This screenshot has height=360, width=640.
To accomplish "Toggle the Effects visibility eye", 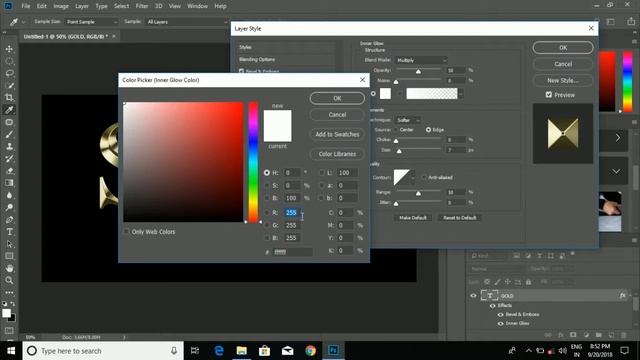I will (492, 306).
